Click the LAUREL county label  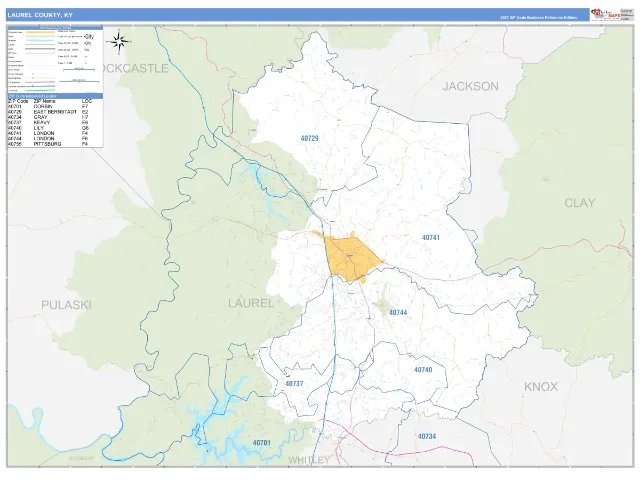(x=251, y=303)
